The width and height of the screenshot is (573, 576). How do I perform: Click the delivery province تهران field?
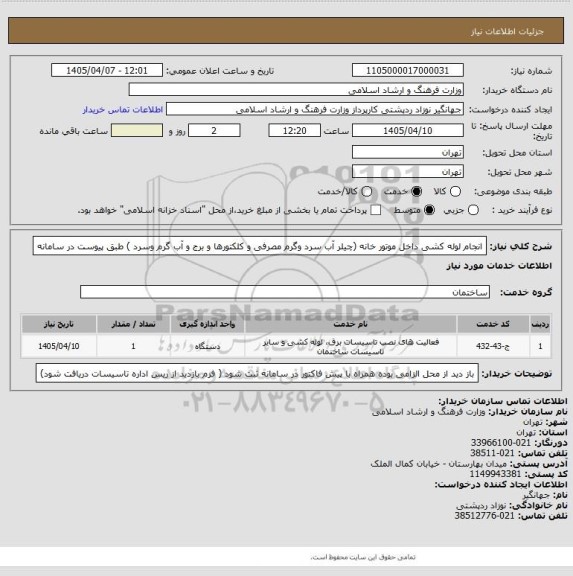click(x=408, y=152)
